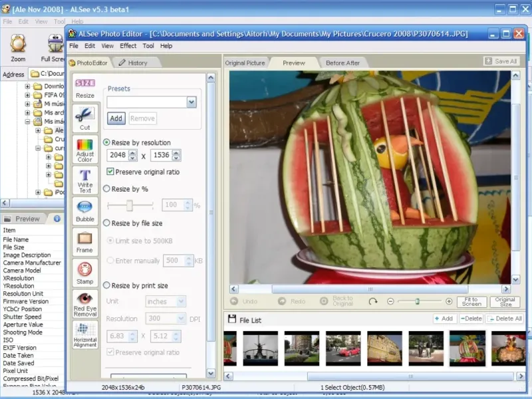
Task: Select the Stamp tool
Action: [85, 273]
